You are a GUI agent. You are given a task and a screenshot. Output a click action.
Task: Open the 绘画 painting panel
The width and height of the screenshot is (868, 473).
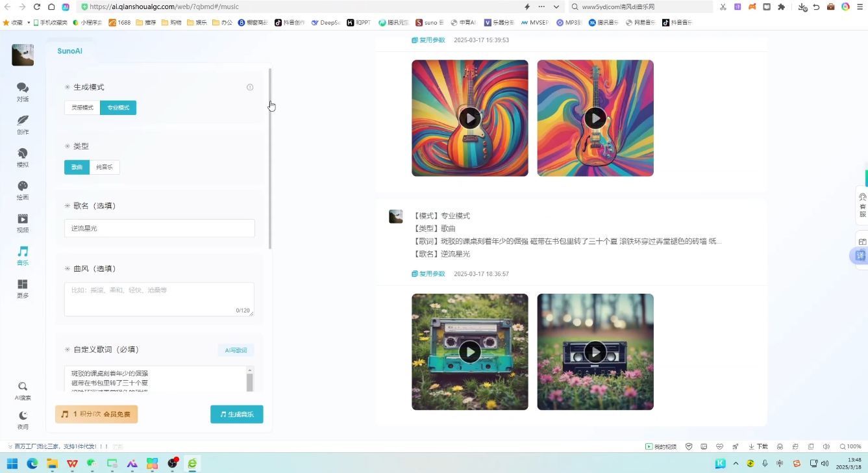pyautogui.click(x=22, y=191)
